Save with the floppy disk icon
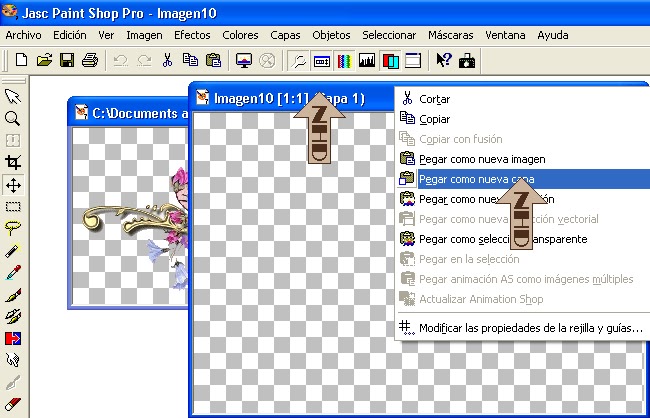 click(x=67, y=61)
